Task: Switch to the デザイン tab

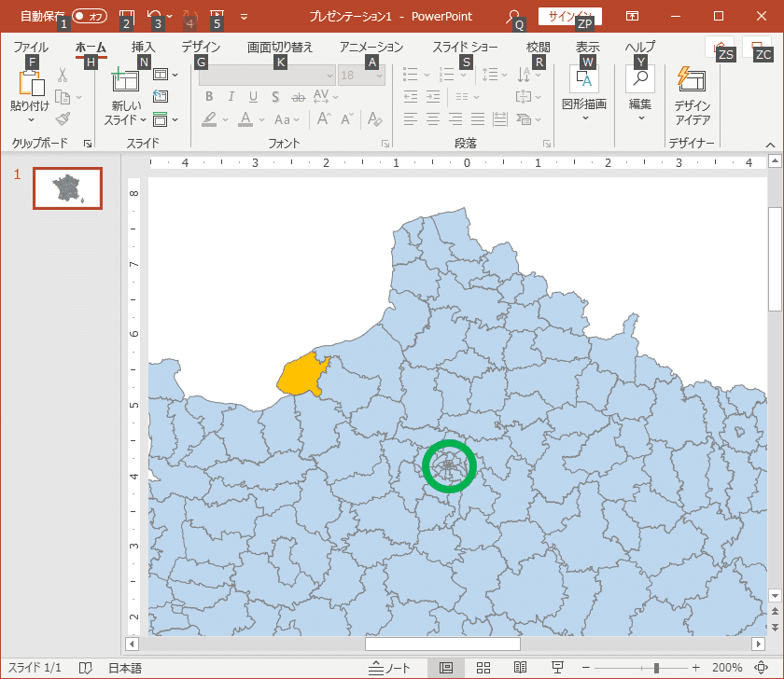Action: (201, 47)
